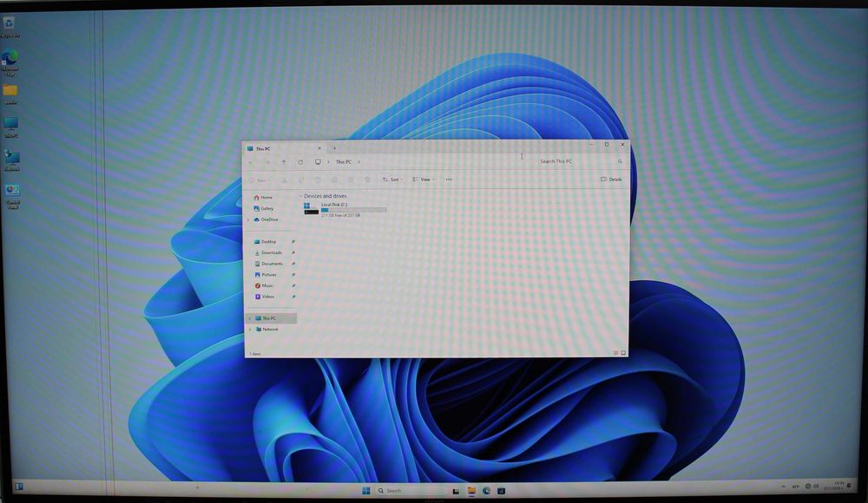Unpin Music from Quick access

pos(293,286)
